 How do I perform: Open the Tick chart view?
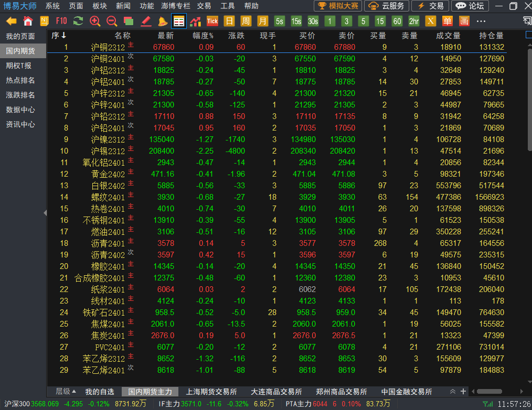tap(212, 21)
